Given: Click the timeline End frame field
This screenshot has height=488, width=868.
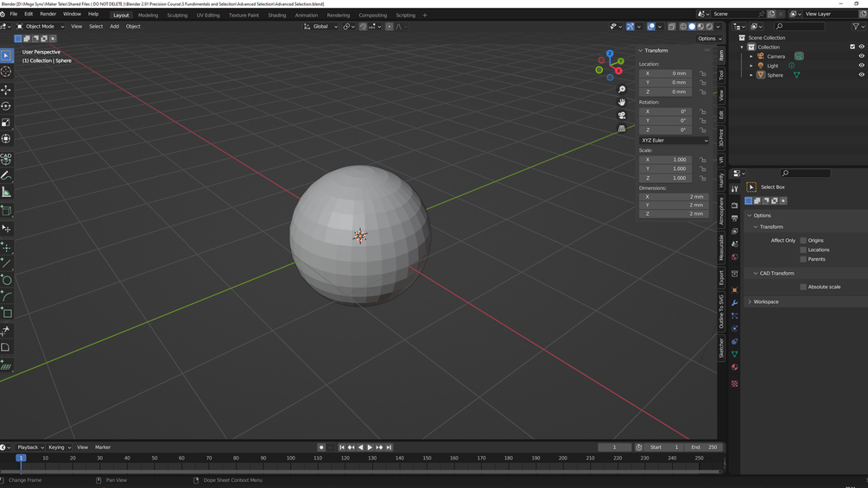Looking at the screenshot, I should [704, 447].
